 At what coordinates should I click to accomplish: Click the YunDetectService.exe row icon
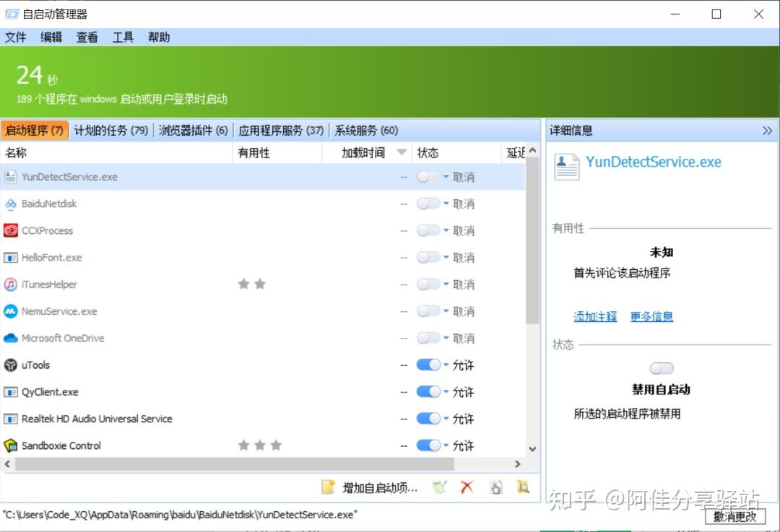click(x=10, y=177)
